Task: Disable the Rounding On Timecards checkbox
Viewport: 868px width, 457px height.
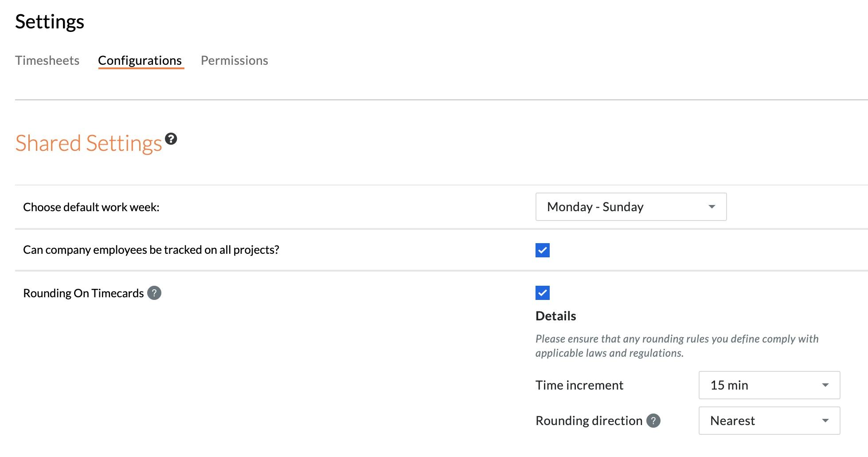Action: click(543, 293)
